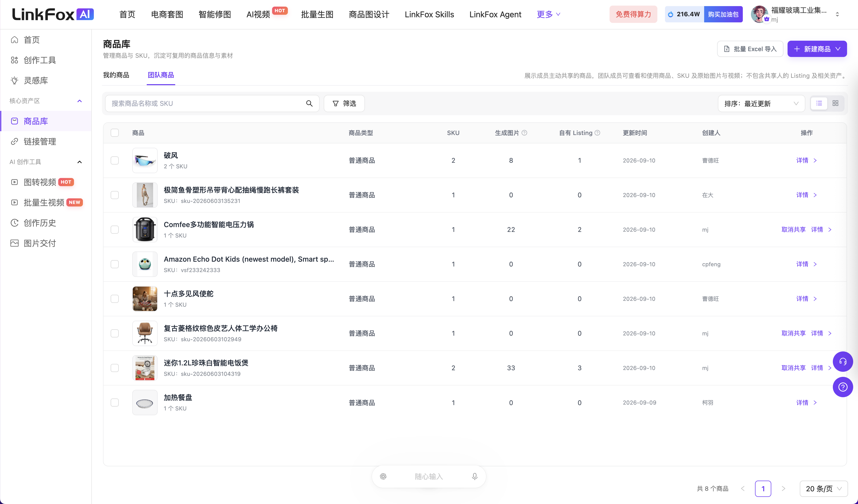Image resolution: width=858 pixels, height=504 pixels.
Task: Open the 20 条/页 page size dropdown
Action: pos(824,489)
